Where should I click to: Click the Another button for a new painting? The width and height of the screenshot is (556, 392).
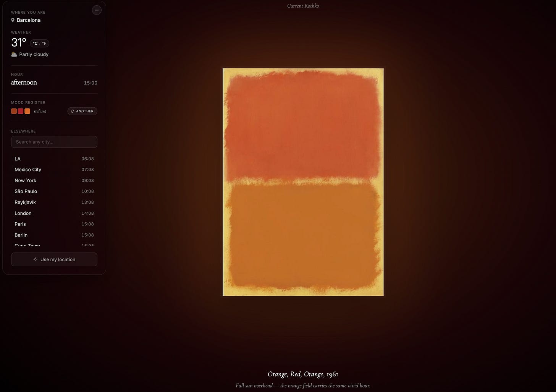(x=82, y=111)
